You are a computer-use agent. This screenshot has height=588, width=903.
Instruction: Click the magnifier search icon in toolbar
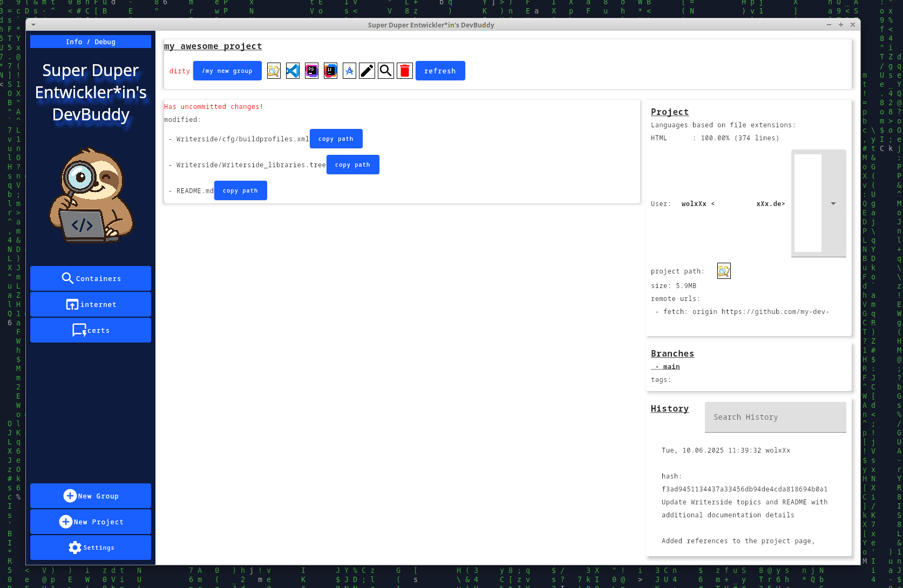point(386,71)
